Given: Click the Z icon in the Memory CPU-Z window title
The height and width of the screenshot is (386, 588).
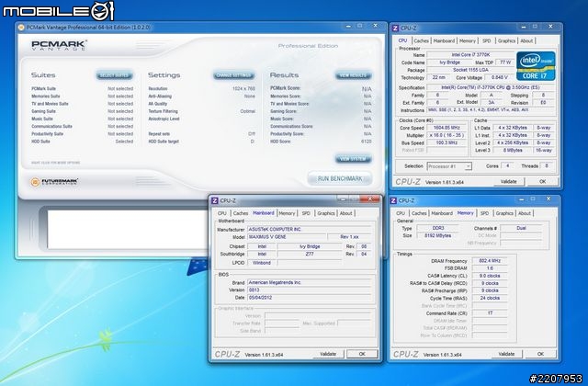Looking at the screenshot, I should (x=393, y=200).
